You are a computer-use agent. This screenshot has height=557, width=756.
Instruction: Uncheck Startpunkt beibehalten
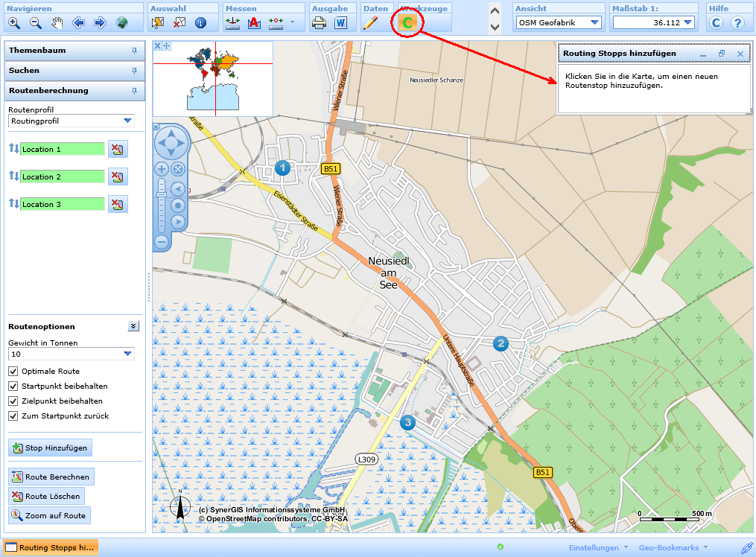13,386
